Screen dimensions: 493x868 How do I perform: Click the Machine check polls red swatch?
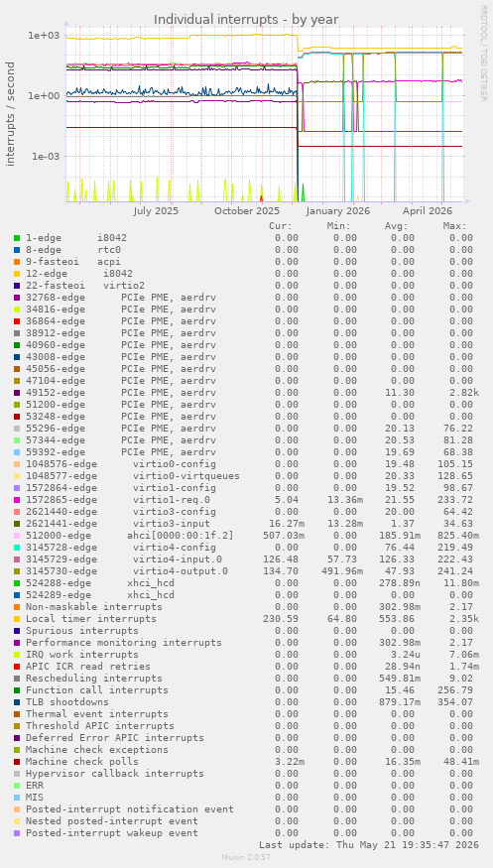[17, 762]
